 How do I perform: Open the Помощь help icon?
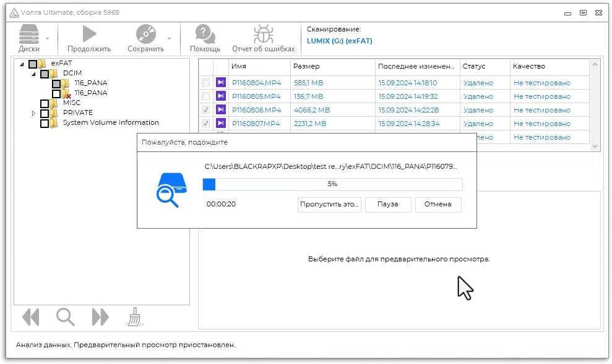point(205,34)
